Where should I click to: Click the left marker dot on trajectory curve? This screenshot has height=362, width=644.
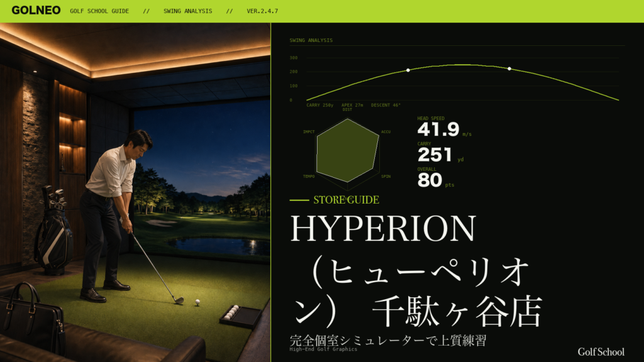(408, 70)
